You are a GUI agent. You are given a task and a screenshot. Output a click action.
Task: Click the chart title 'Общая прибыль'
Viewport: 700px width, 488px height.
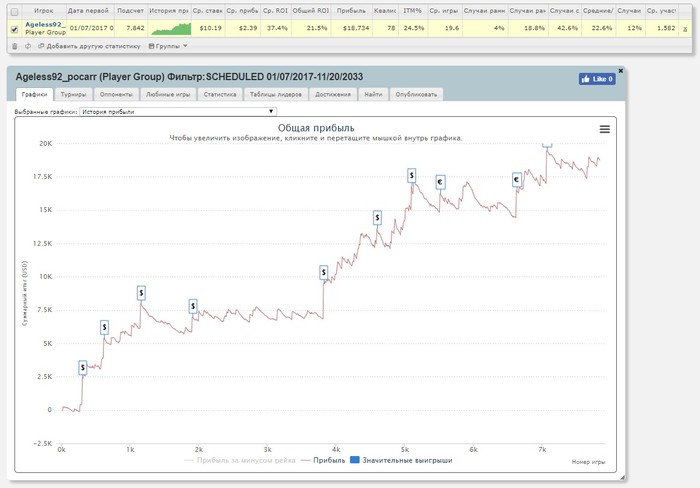pos(316,128)
